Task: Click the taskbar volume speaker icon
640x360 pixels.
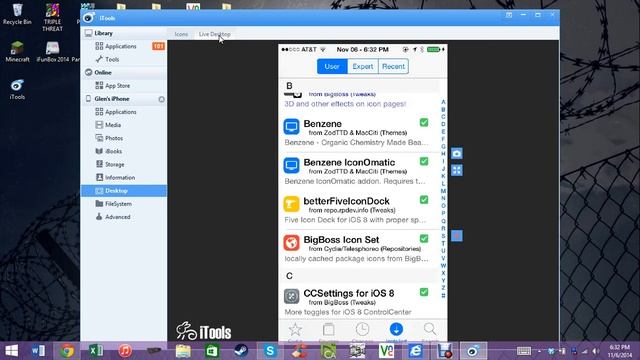Action: coord(596,351)
